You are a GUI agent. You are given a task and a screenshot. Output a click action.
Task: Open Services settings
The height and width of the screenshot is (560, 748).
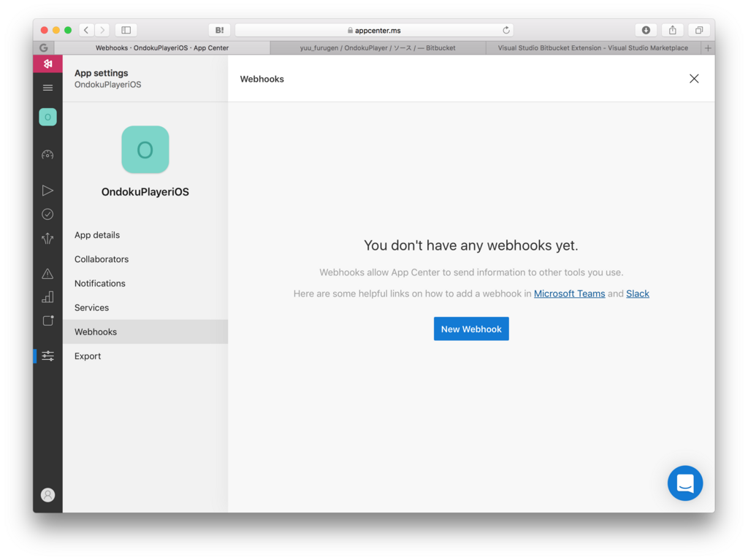[x=145, y=307]
